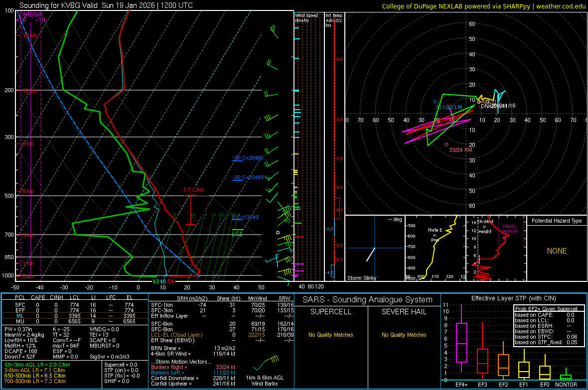Select the 6 km height marker
The width and height of the screenshot is (588, 390).
tap(28, 191)
